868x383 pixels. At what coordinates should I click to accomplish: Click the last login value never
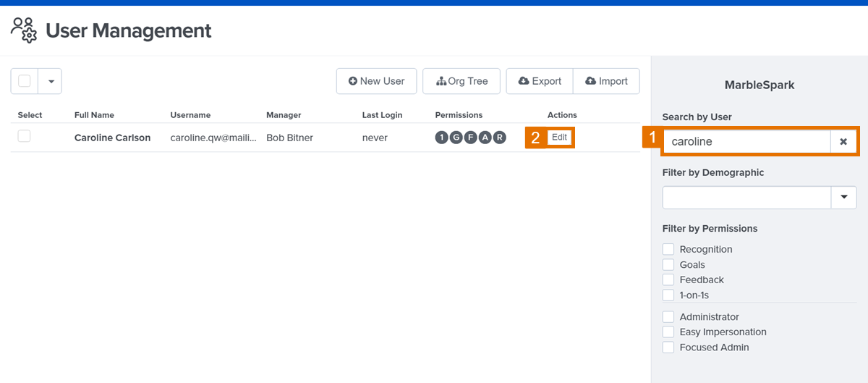tap(375, 138)
